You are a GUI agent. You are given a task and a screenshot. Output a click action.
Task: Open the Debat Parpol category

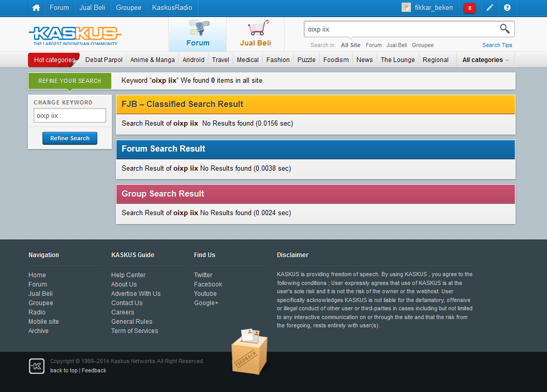pyautogui.click(x=104, y=60)
